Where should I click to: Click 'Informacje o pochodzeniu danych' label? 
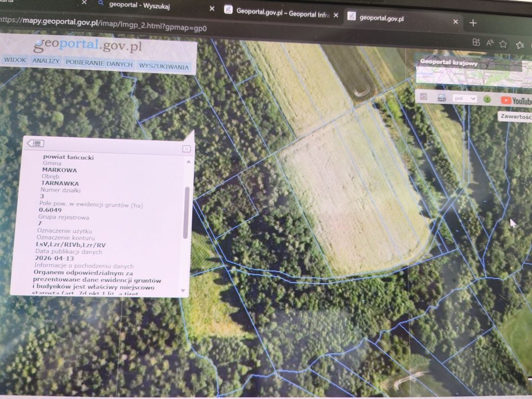click(x=84, y=265)
